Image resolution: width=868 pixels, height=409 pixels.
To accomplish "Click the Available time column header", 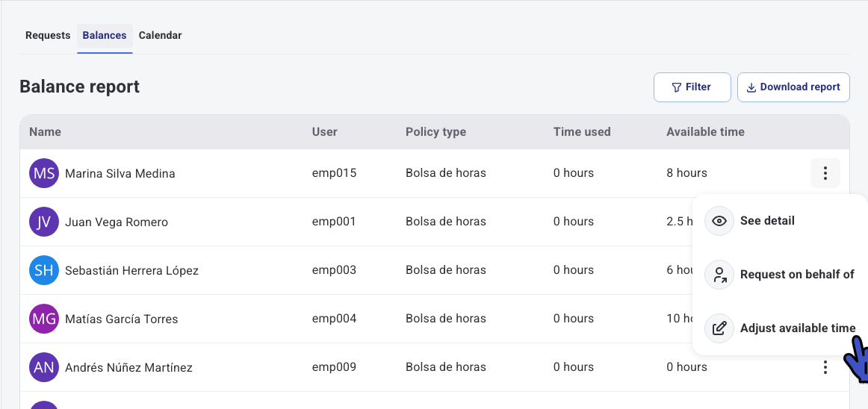I will pos(705,131).
